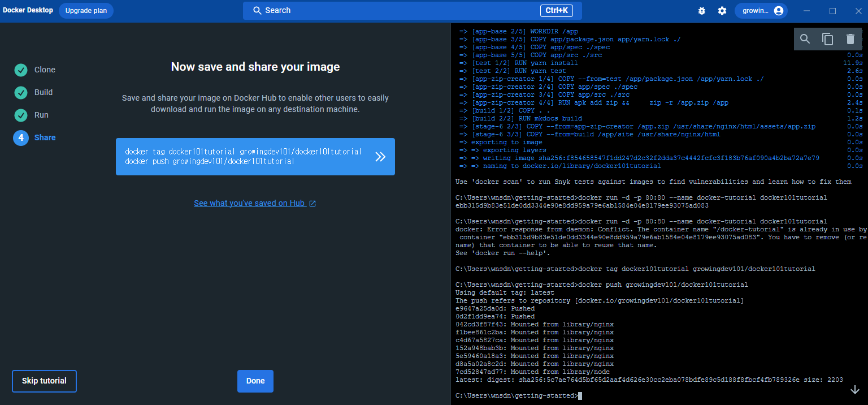Focus the Search bar
Screen dimensions: 868x405
[x=412, y=11]
